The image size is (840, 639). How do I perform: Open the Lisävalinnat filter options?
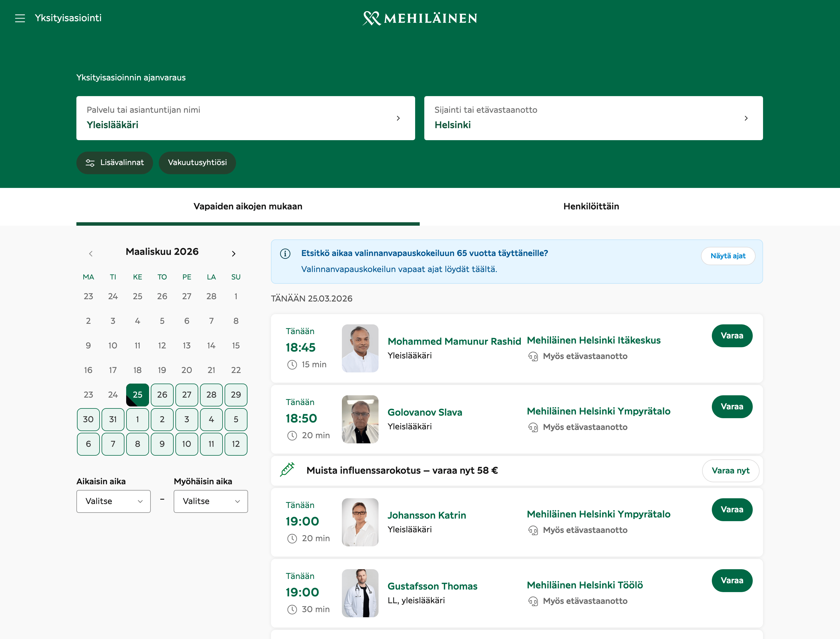click(x=114, y=163)
